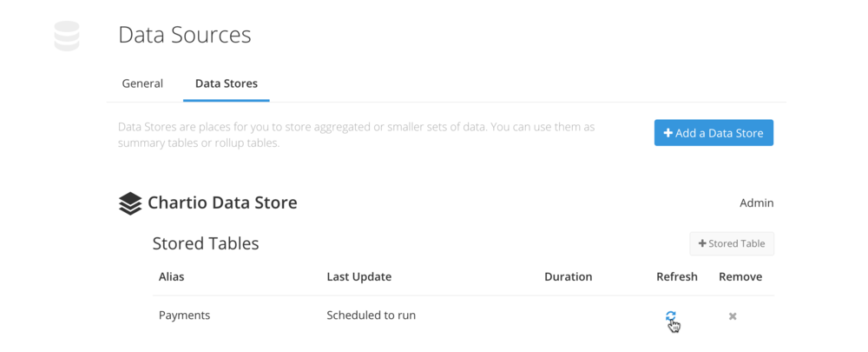Click the Payments alias entry
This screenshot has width=868, height=352.
point(184,315)
